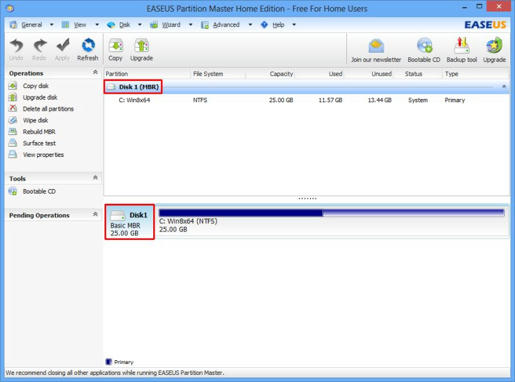Click the Type column header
This screenshot has height=382, width=515.
click(x=452, y=74)
